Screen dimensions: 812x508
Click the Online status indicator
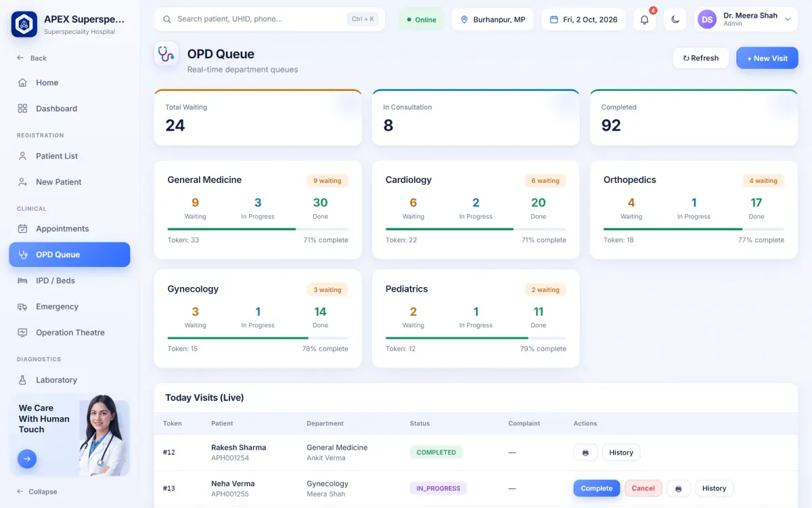[x=422, y=20]
